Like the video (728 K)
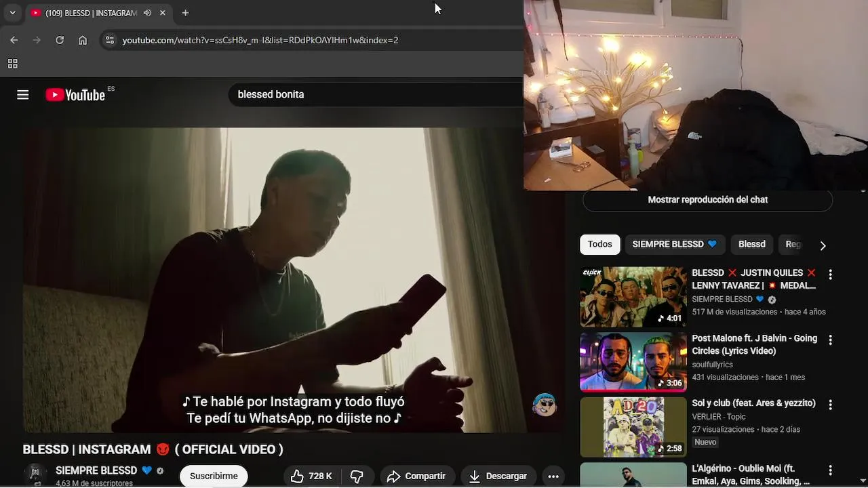The width and height of the screenshot is (868, 488). 312,476
